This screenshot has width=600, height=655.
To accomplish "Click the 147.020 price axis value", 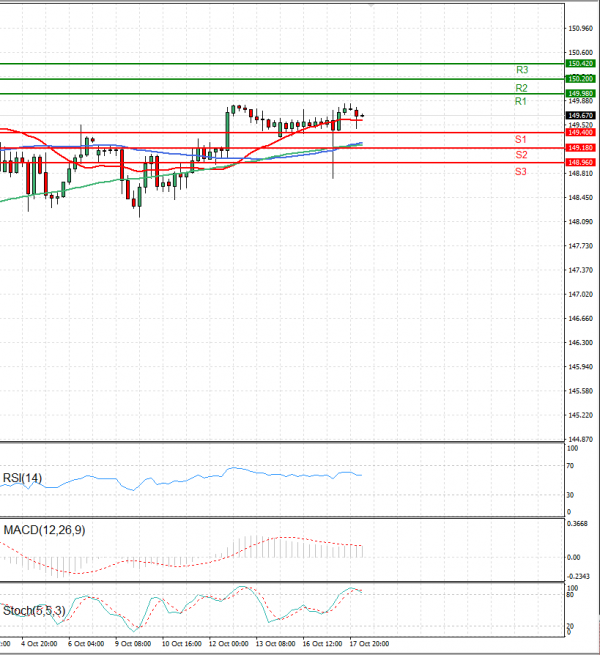I will [x=580, y=294].
